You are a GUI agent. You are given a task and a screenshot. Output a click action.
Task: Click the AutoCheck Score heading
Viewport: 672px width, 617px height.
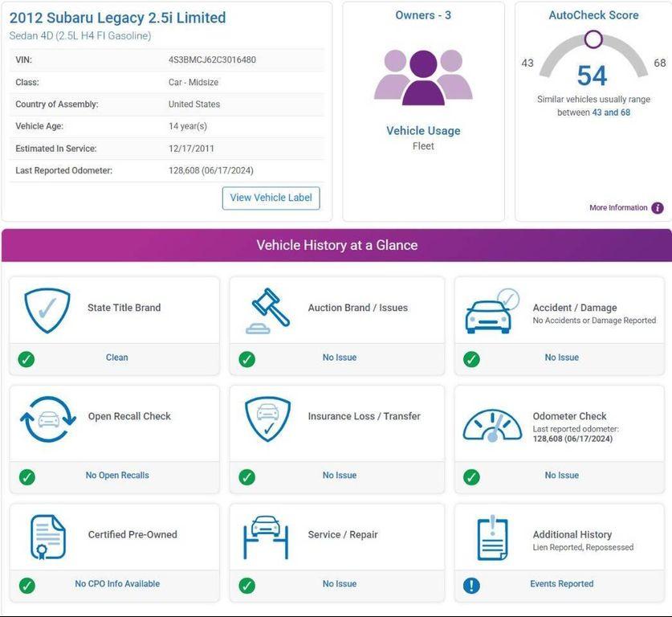point(593,15)
